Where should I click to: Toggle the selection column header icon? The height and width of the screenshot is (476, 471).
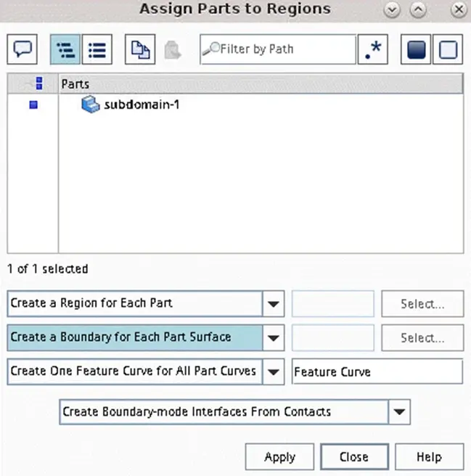click(39, 83)
